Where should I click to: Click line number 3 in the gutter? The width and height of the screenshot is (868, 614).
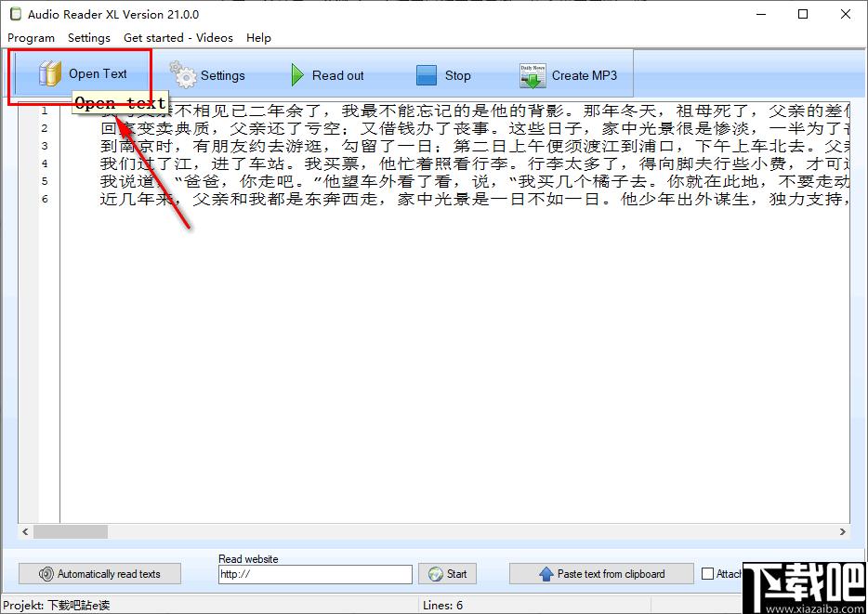click(x=45, y=146)
